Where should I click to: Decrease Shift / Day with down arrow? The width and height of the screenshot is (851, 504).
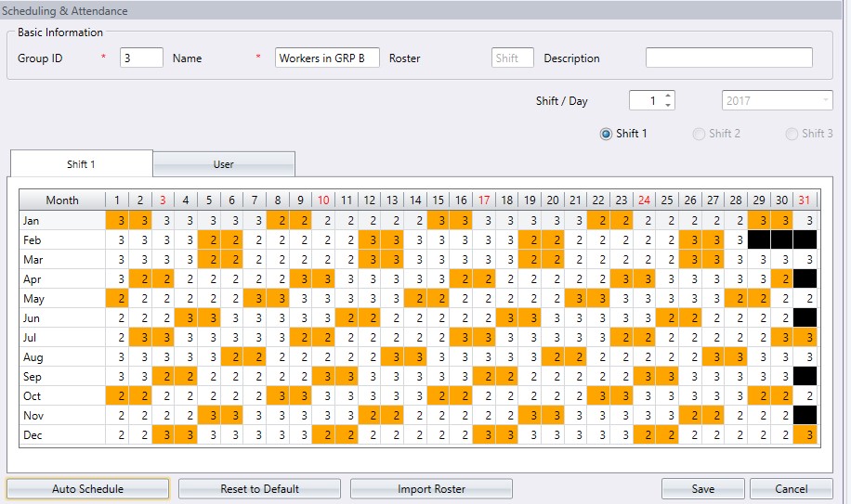(x=668, y=105)
